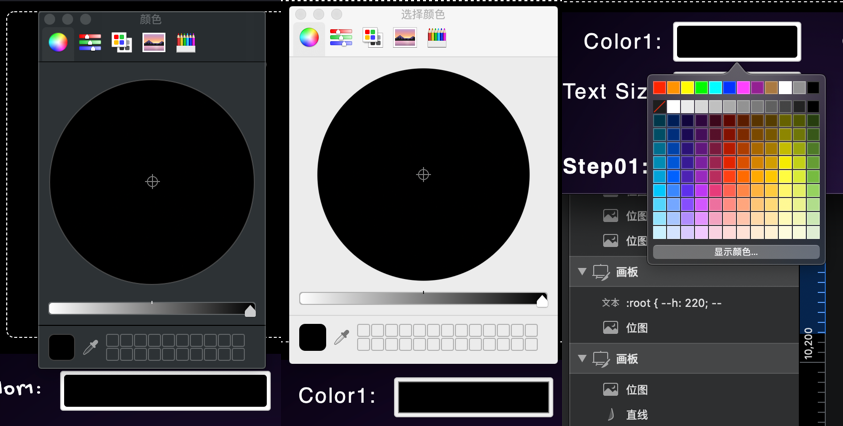Click the Step01: heading text
Viewport: 843px width, 426px height.
(x=605, y=167)
